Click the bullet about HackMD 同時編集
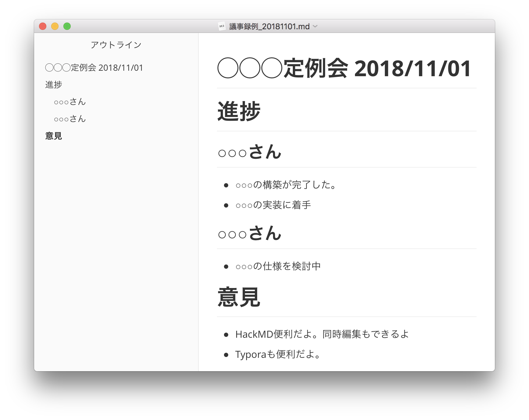Image resolution: width=529 pixels, height=420 pixels. (x=322, y=334)
